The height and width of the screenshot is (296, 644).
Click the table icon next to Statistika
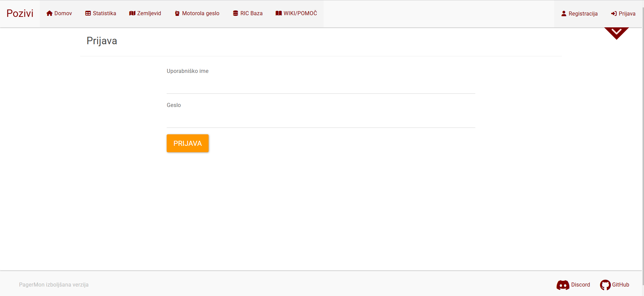pyautogui.click(x=88, y=13)
